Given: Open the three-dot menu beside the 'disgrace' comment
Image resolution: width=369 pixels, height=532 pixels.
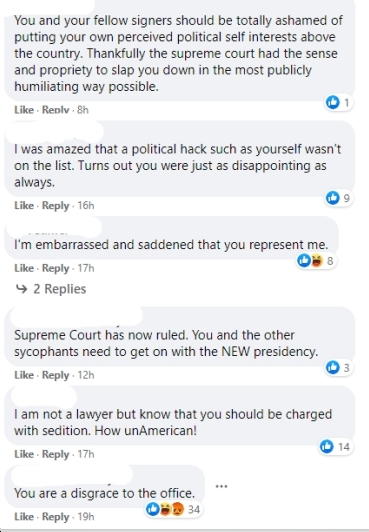Looking at the screenshot, I should click(221, 486).
